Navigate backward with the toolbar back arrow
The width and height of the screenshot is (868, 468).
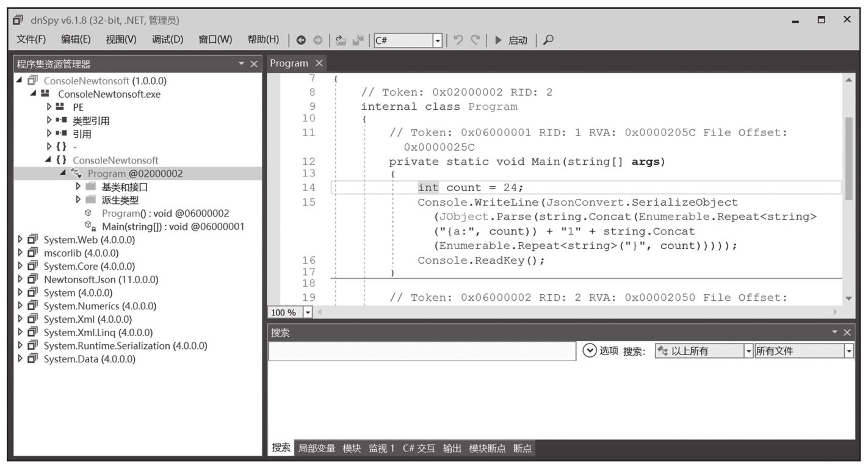click(x=301, y=40)
